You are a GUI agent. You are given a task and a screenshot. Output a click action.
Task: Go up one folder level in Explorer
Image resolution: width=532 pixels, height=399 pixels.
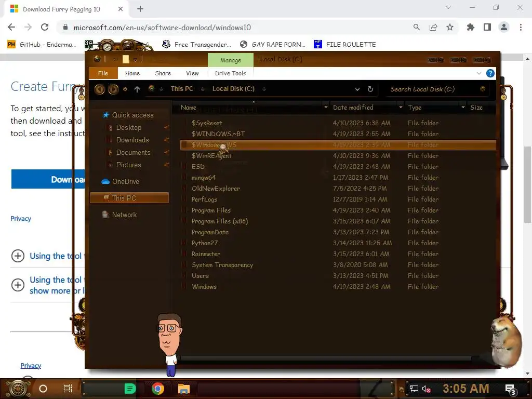coord(137,89)
